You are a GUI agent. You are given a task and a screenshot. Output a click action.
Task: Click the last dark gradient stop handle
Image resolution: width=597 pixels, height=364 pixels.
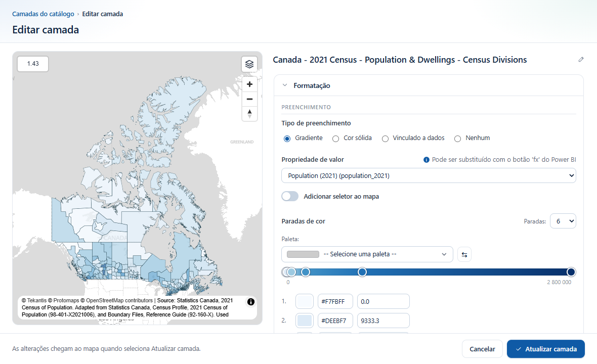571,272
